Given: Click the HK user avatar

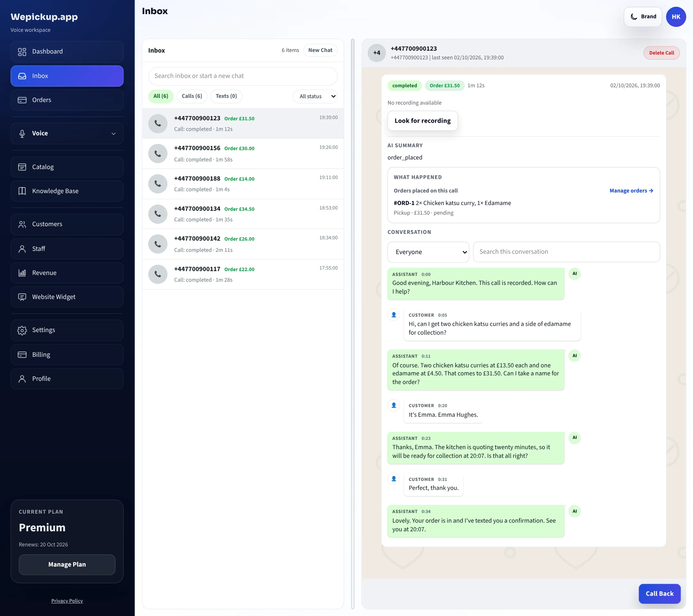Looking at the screenshot, I should point(676,17).
